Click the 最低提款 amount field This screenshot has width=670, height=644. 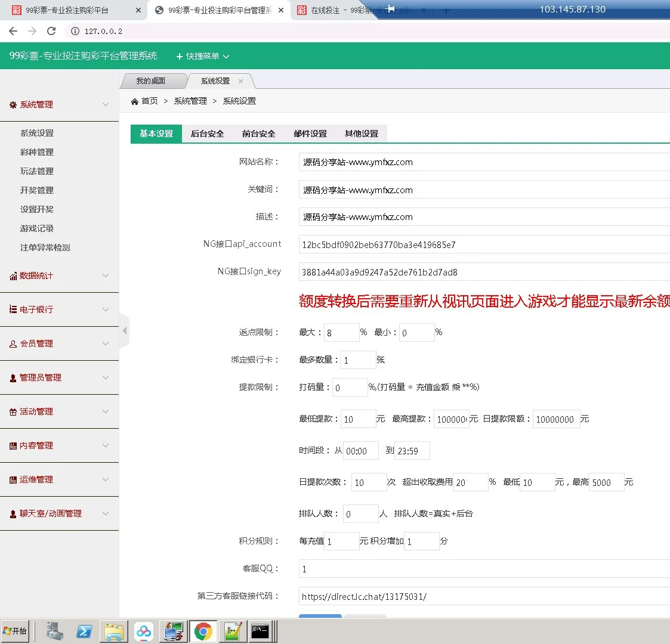[x=357, y=419]
